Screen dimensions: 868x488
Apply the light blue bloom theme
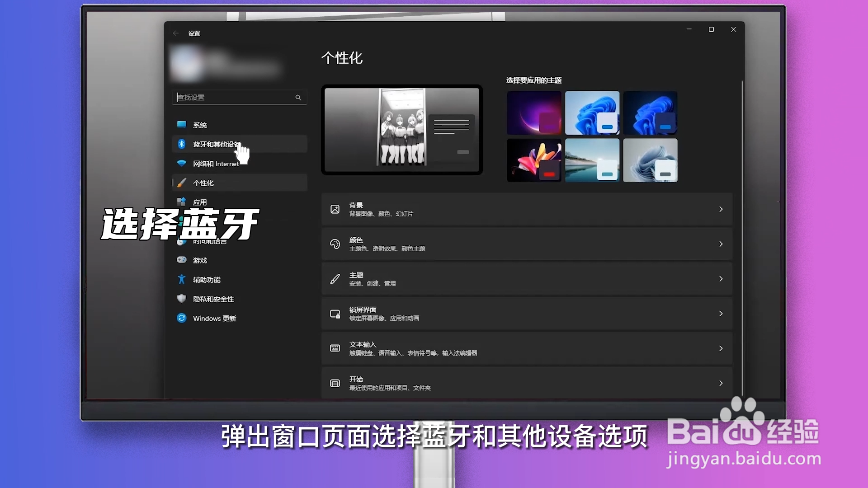[592, 113]
